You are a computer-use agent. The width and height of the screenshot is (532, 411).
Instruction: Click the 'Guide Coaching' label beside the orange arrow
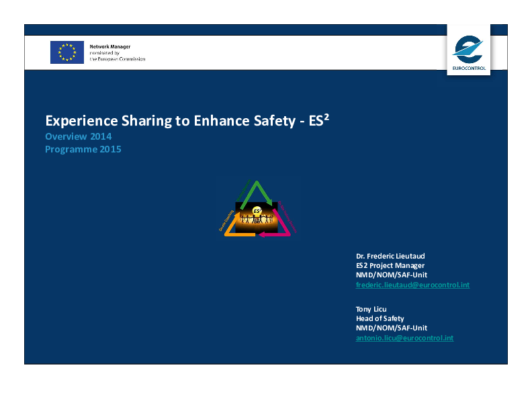(226, 220)
